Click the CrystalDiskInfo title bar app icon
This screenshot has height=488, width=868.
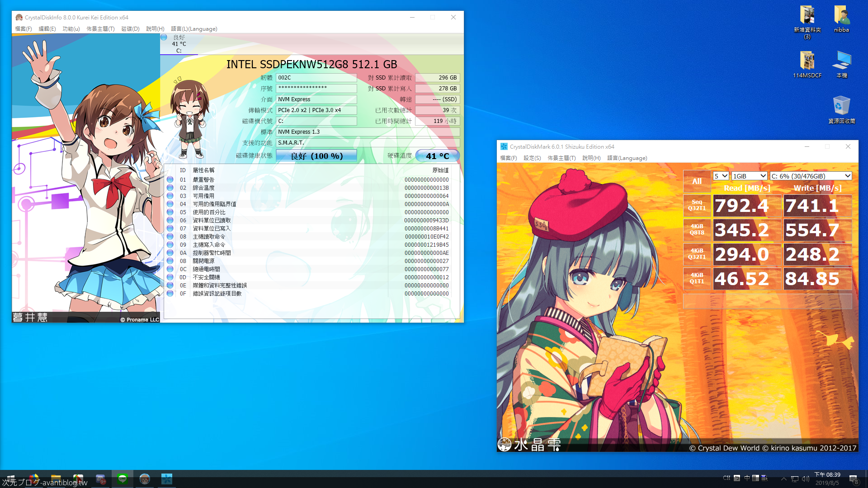point(19,17)
